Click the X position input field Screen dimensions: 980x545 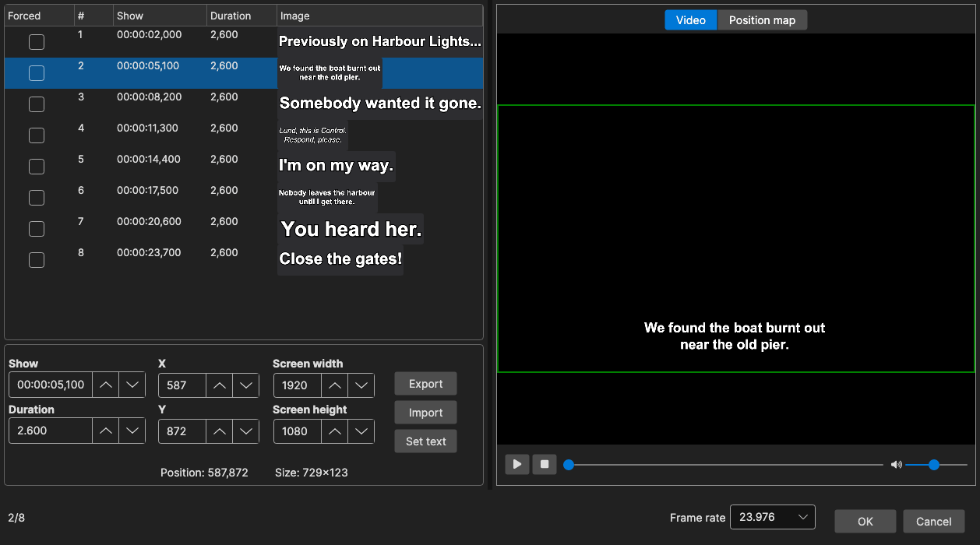tap(182, 385)
